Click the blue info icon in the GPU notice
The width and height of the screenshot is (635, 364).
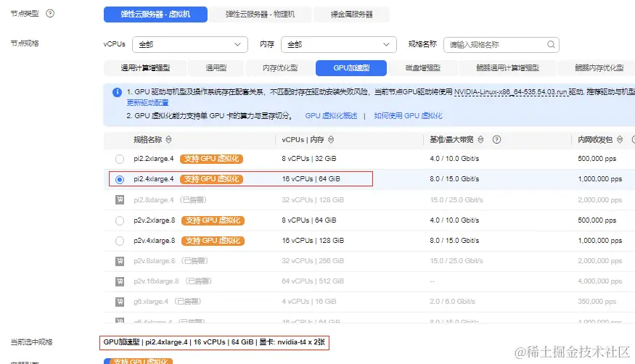point(117,92)
